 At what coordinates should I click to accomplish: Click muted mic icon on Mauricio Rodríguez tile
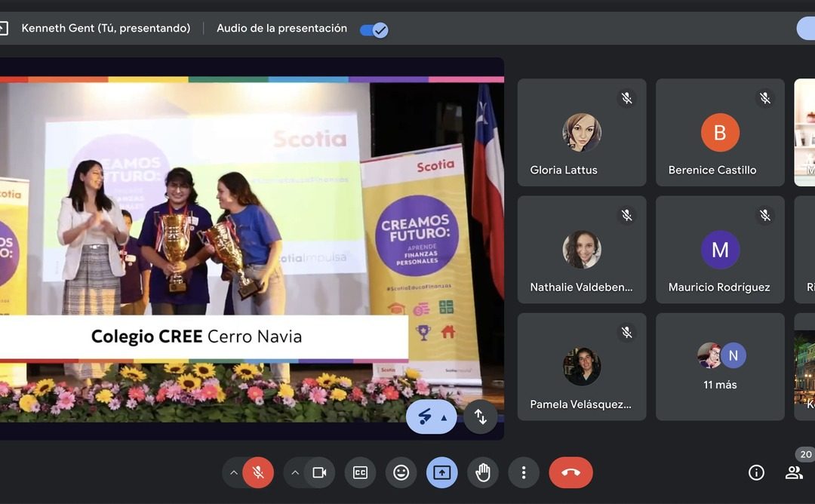pyautogui.click(x=765, y=215)
